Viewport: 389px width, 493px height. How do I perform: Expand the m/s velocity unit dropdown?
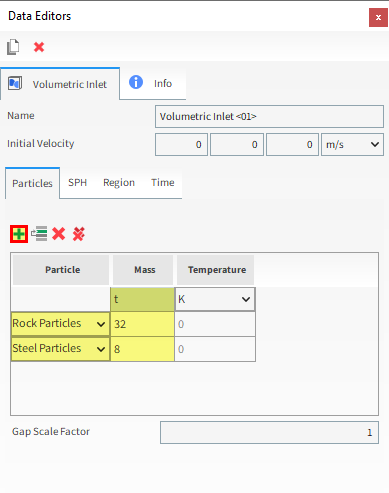point(352,145)
